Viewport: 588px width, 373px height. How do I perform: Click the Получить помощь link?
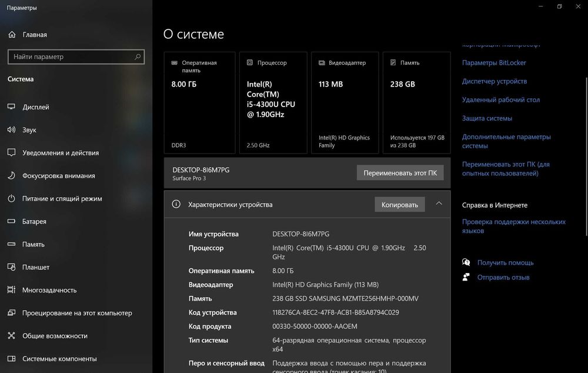(505, 262)
